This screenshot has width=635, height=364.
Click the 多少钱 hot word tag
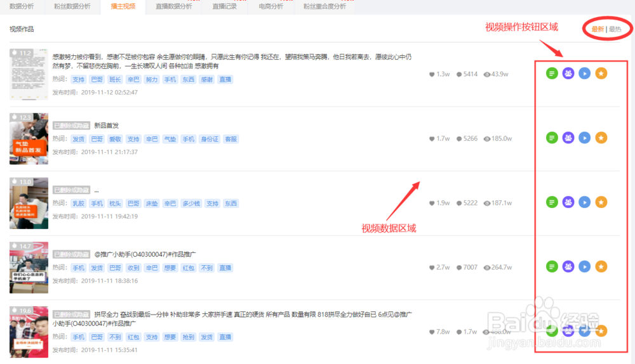tap(191, 204)
